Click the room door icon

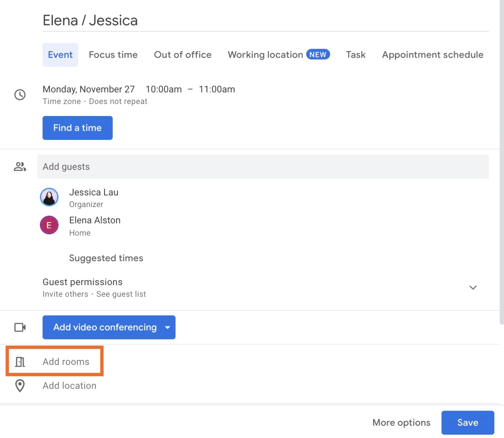(x=20, y=362)
